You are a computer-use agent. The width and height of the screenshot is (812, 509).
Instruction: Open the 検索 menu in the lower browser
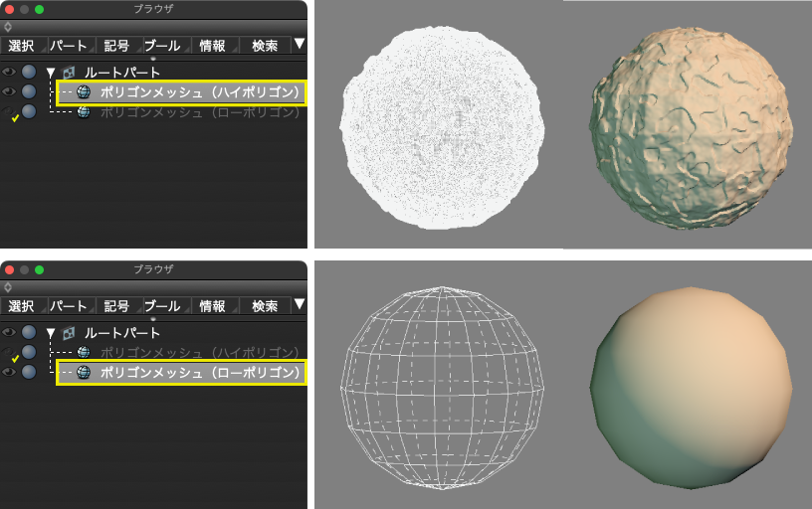(265, 306)
